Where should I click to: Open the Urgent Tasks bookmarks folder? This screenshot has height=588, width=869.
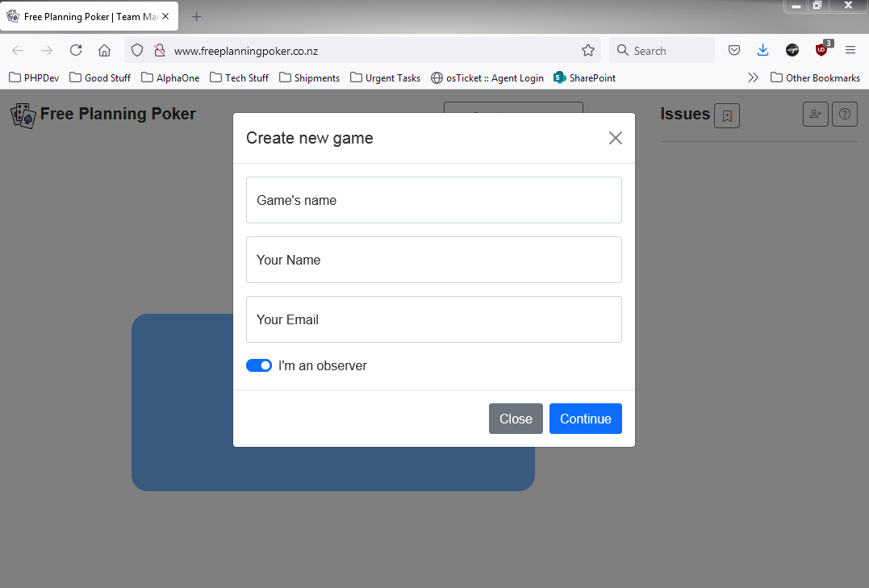click(385, 78)
